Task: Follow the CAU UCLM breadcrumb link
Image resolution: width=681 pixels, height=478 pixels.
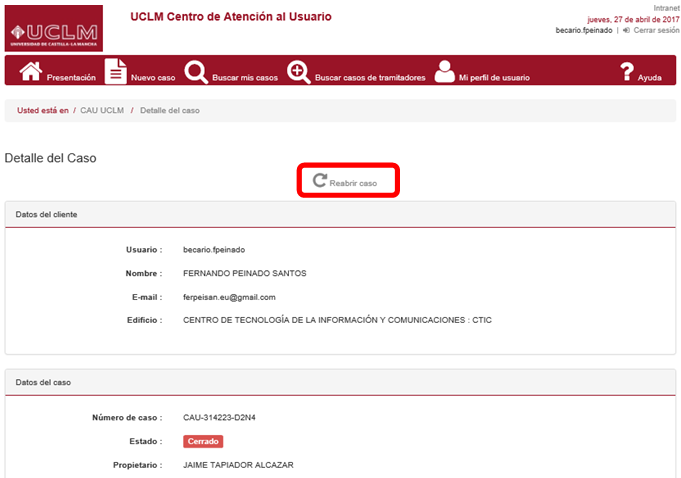Action: tap(102, 110)
